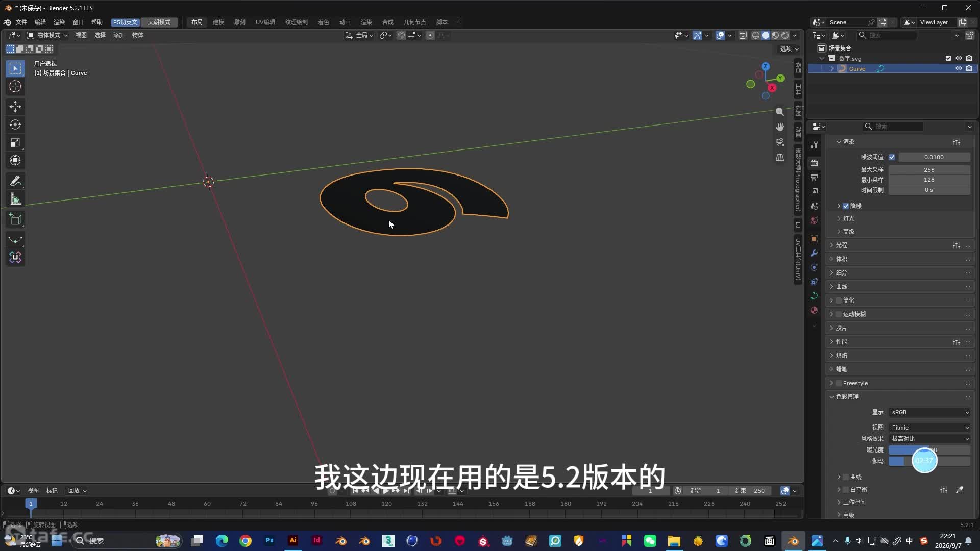
Task: Open the 选项 button in viewport
Action: pos(789,49)
